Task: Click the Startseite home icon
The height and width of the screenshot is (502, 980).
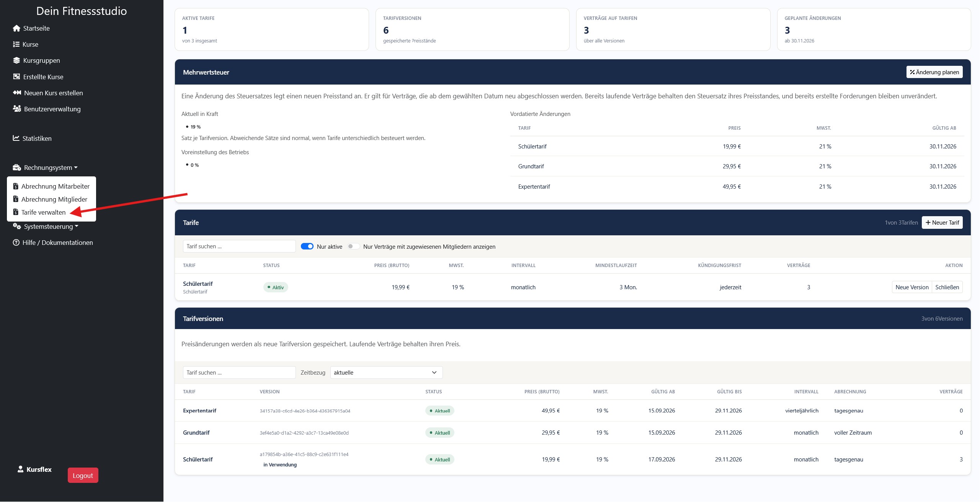Action: click(16, 28)
